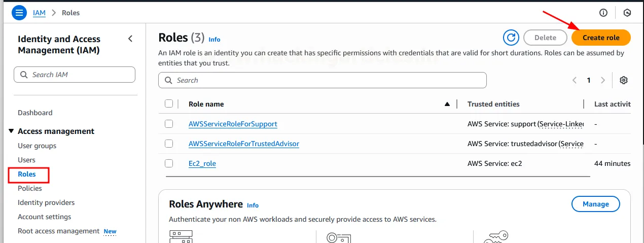This screenshot has width=644, height=243.
Task: Open Dashboard in the sidebar
Action: pos(35,113)
